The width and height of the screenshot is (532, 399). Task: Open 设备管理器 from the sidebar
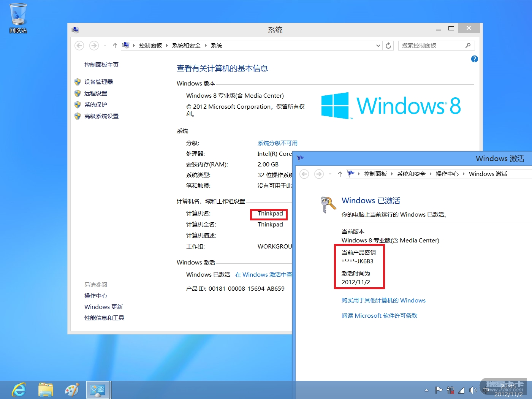click(99, 82)
